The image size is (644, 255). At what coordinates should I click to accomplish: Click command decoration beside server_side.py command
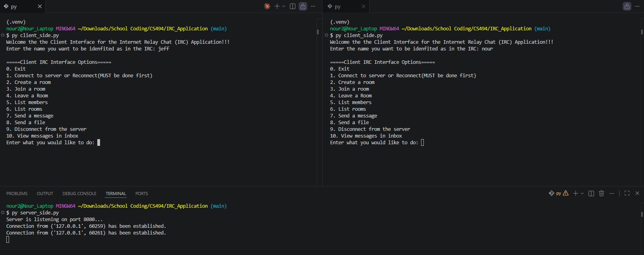[3, 212]
